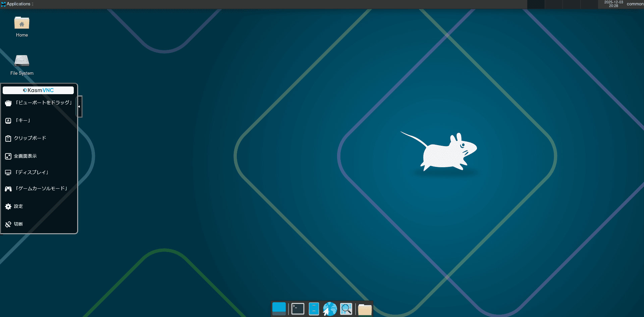Click the date and time clock
This screenshot has width=644, height=317.
coord(613,4)
